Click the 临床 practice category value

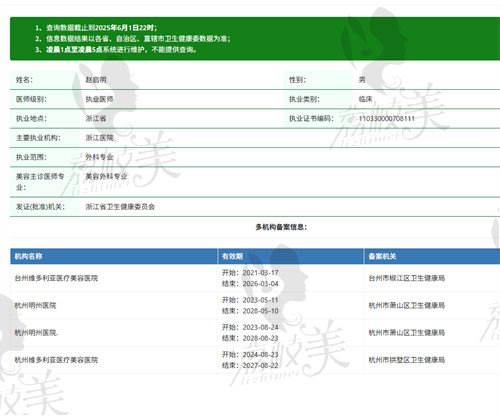(365, 99)
